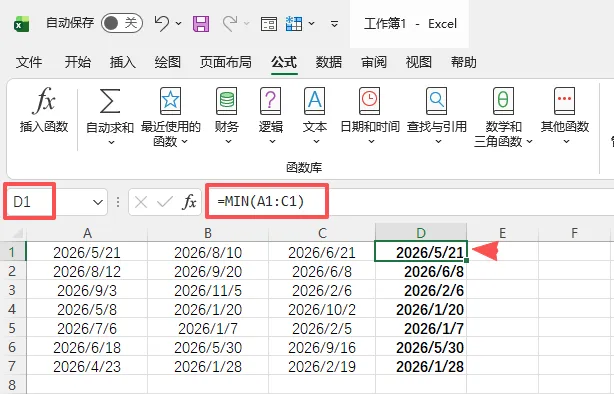614x394 pixels.
Task: Click cell C4 with 2026/10/2
Action: [322, 309]
